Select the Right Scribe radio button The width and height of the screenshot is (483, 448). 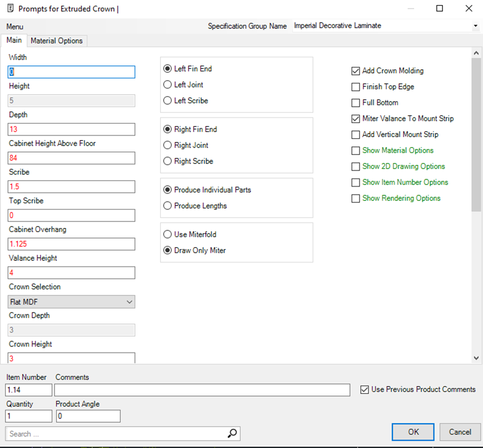(x=167, y=161)
